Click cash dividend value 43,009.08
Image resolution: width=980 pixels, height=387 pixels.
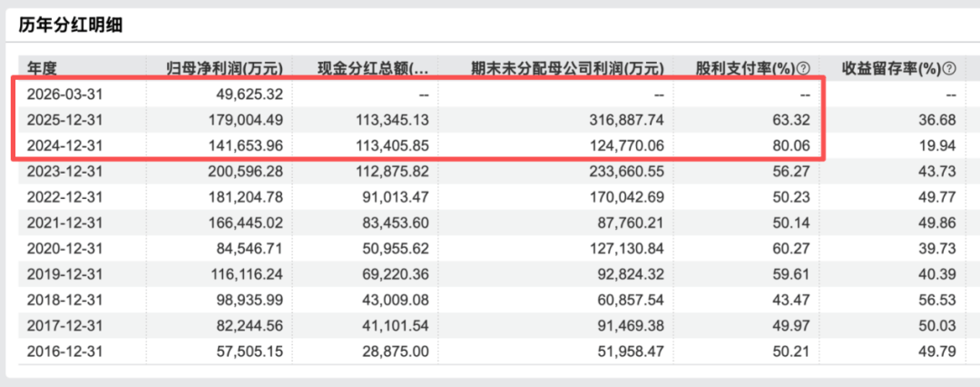tap(397, 300)
